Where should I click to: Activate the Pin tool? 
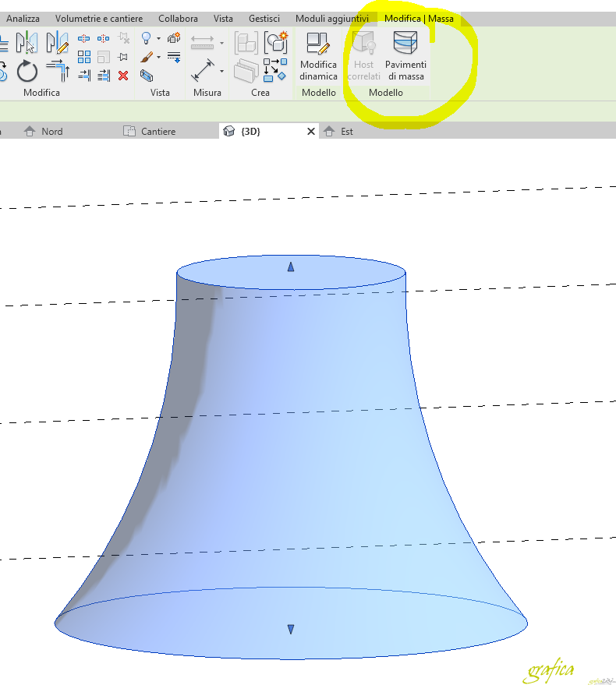[123, 57]
